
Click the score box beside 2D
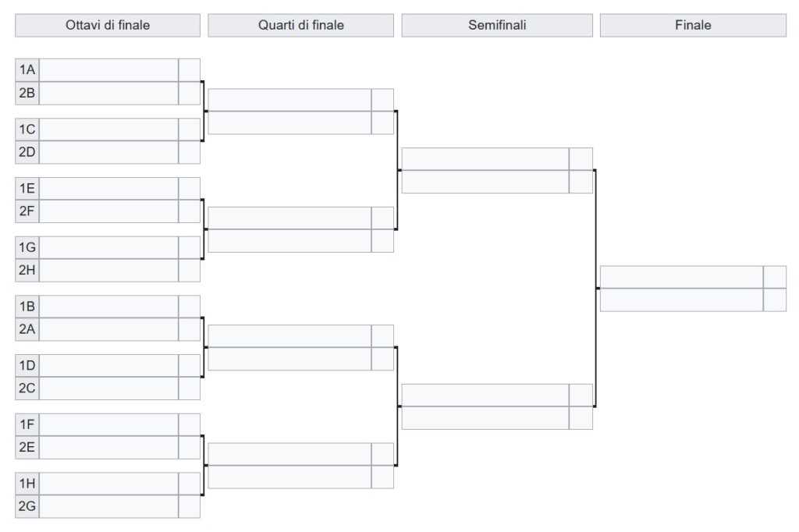click(x=189, y=152)
